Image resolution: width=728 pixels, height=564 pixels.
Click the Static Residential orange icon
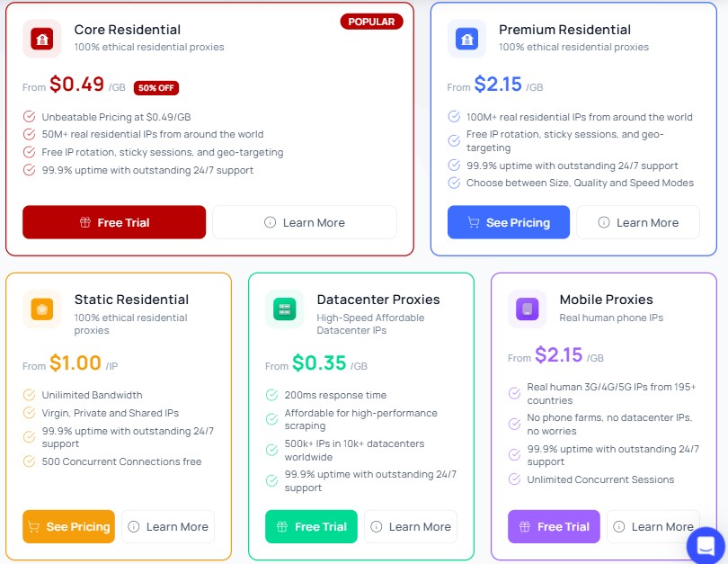41,309
